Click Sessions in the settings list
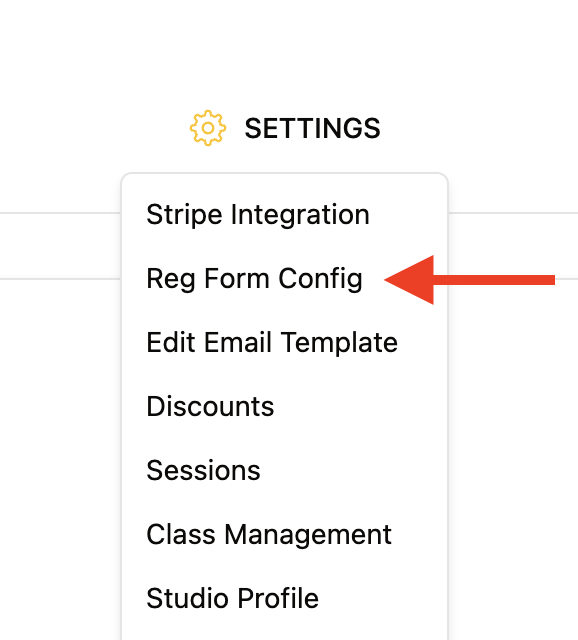This screenshot has height=640, width=578. [203, 470]
